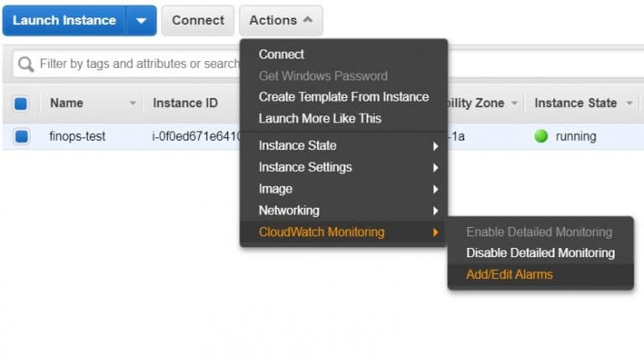This screenshot has height=356, width=644.
Task: Open the Launch Instance dropdown arrow
Action: point(141,20)
